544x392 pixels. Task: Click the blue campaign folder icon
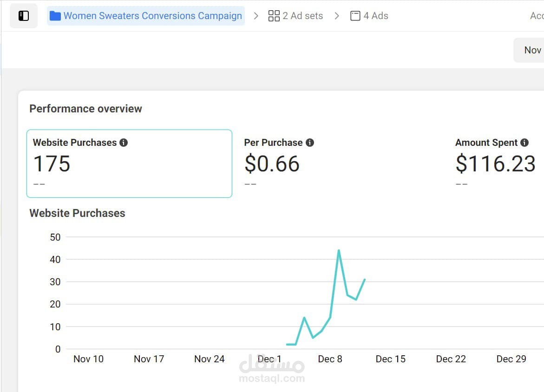55,16
